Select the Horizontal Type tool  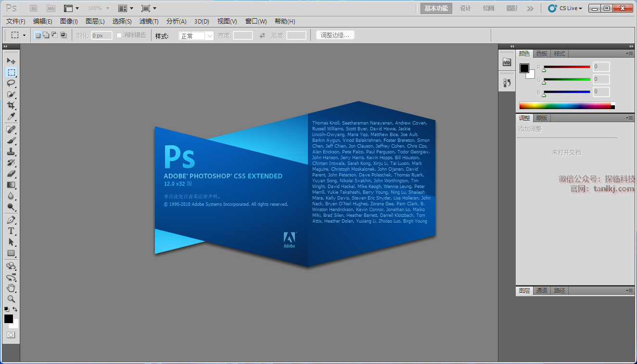point(11,231)
